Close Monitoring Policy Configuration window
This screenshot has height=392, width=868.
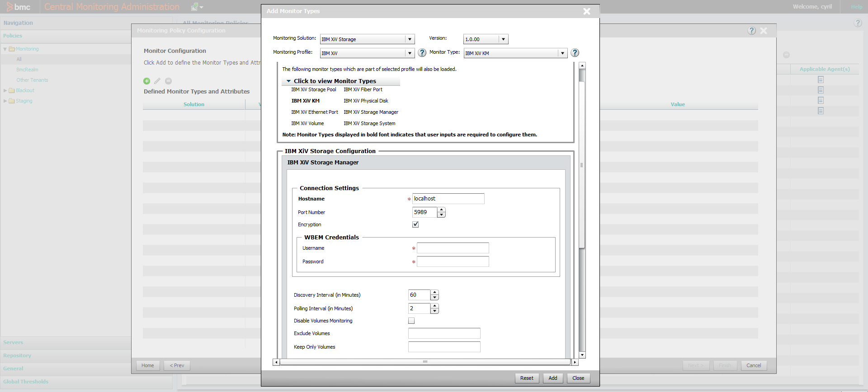[764, 30]
